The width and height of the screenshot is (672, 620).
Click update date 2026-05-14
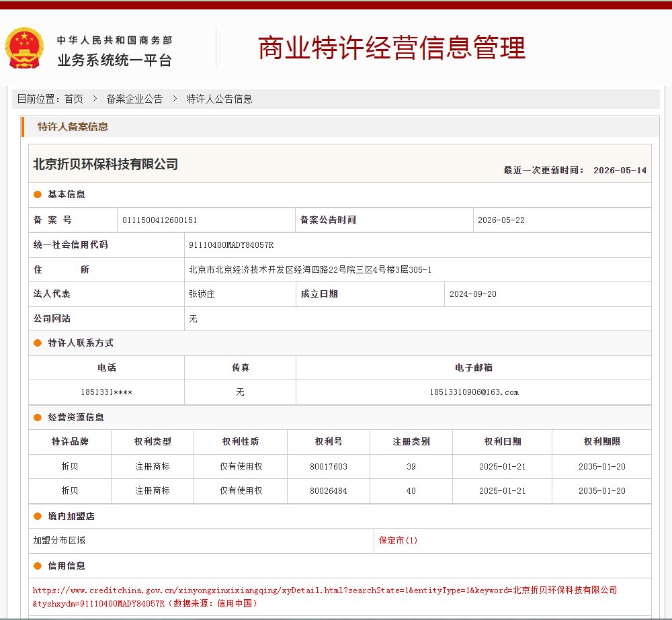(620, 170)
